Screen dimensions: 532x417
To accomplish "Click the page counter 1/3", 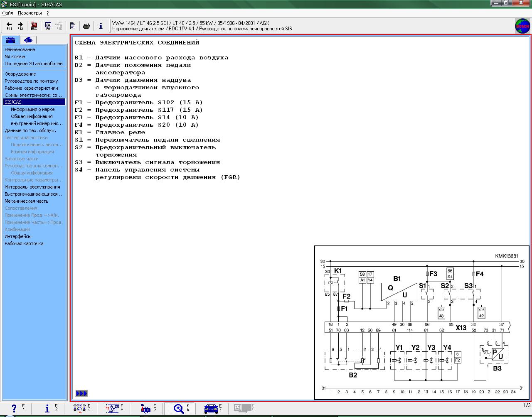I will pos(527,405).
